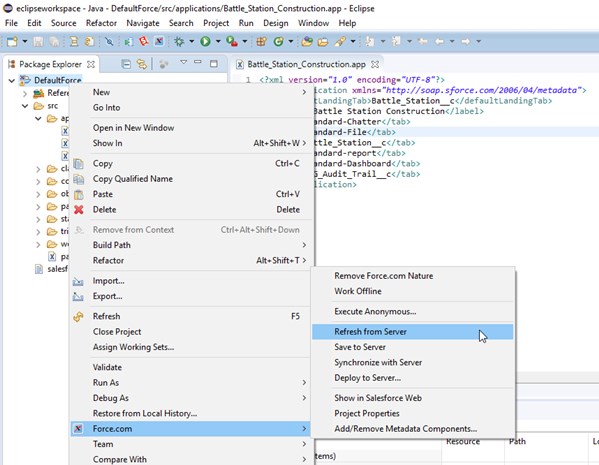Open the Help menu
This screenshot has width=599, height=465.
[x=347, y=23]
